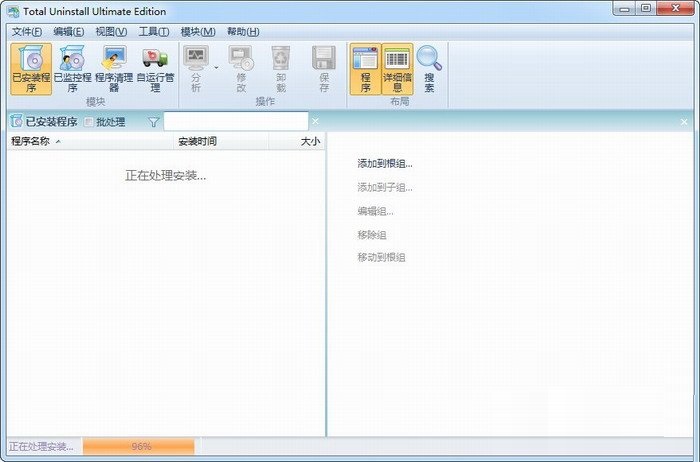Open the 工具(T) menu
This screenshot has width=700, height=462.
(x=154, y=32)
